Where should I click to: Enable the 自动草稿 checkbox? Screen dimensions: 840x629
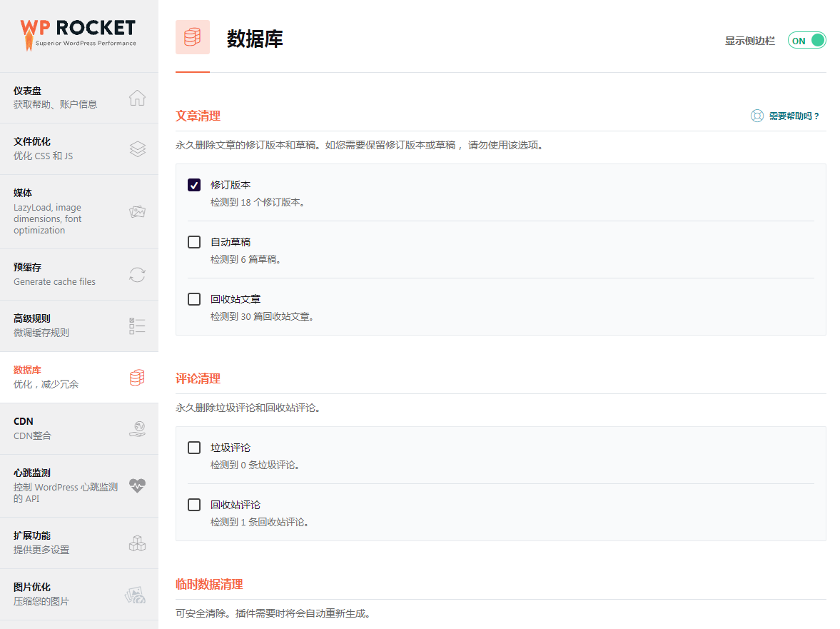coord(194,242)
